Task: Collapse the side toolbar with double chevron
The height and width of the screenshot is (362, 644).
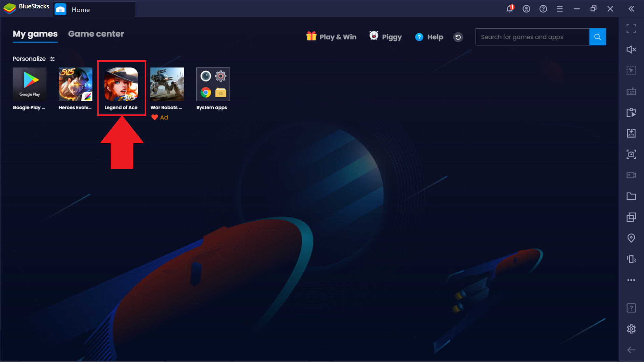Action: pyautogui.click(x=631, y=9)
